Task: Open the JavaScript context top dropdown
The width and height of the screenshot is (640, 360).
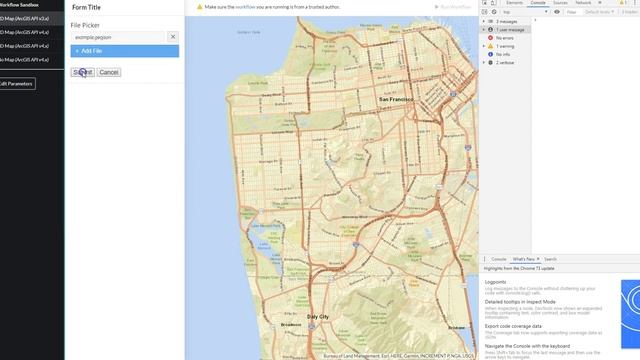Action: point(525,12)
